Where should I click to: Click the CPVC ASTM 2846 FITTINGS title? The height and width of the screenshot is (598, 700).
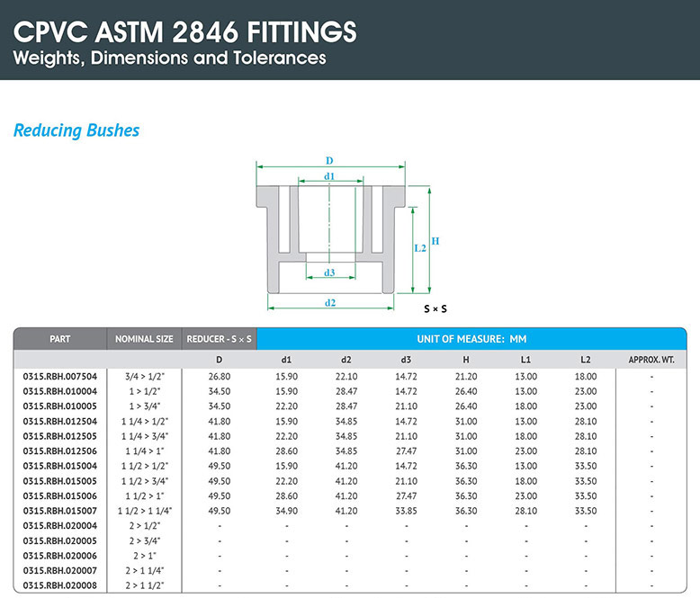click(x=185, y=31)
